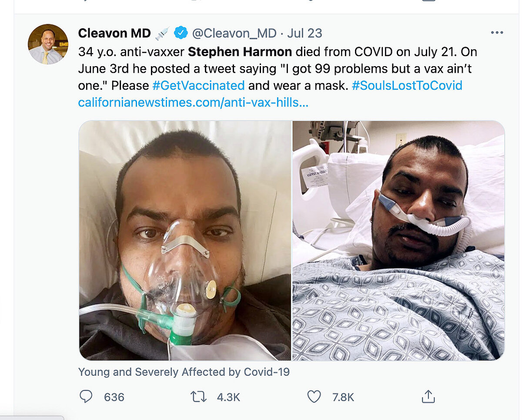Click the syringe emoji beside the name

[162, 33]
